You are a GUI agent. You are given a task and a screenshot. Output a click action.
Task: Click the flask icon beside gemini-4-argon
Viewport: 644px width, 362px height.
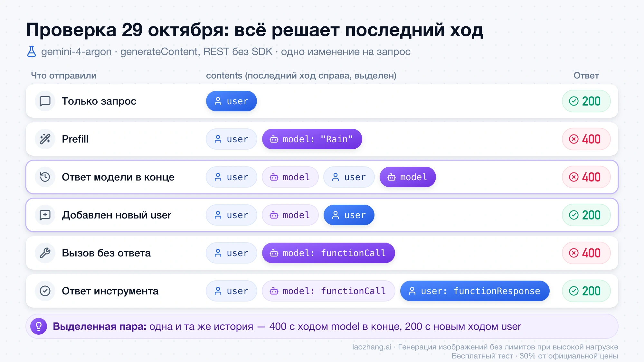pyautogui.click(x=32, y=51)
